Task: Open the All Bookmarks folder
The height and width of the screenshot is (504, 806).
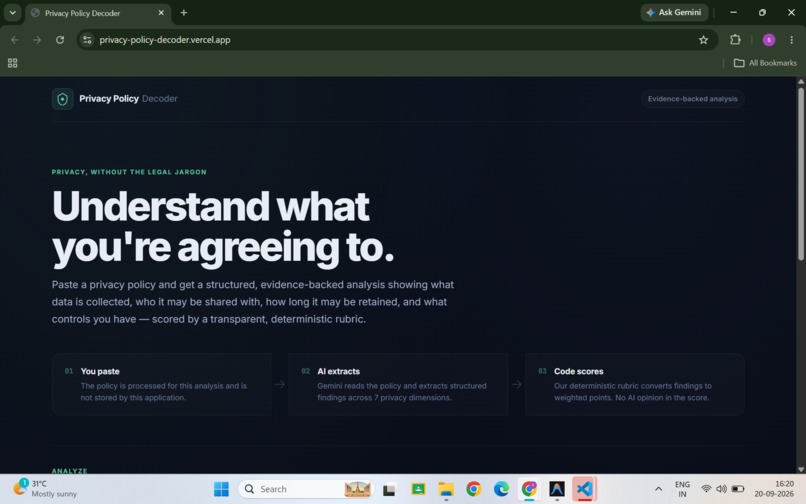Action: pos(765,63)
